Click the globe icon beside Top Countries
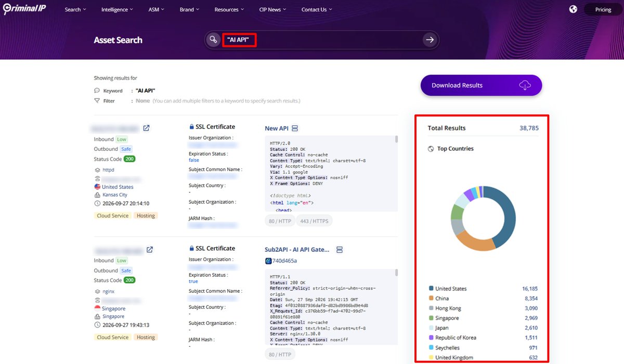The height and width of the screenshot is (364, 624). (431, 149)
